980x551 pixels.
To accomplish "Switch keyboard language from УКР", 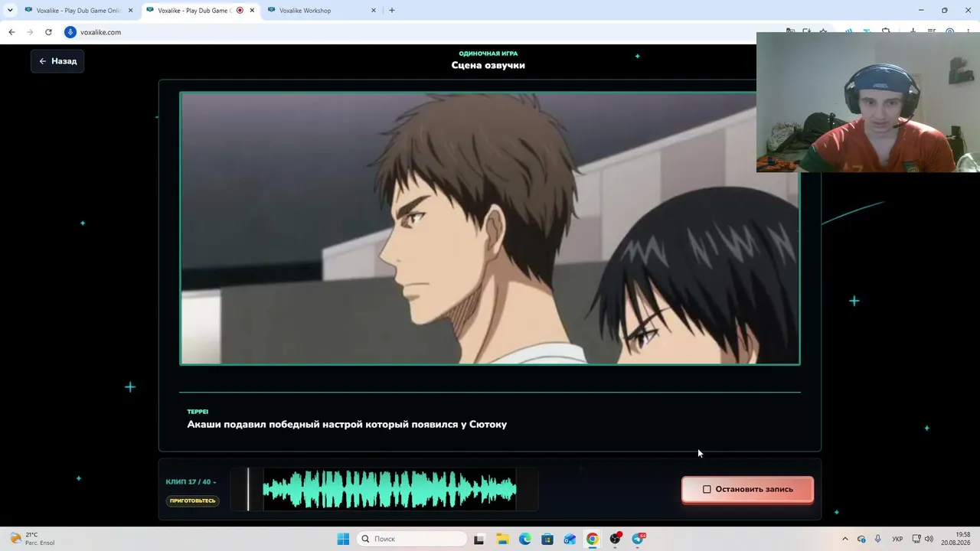I will [x=897, y=539].
